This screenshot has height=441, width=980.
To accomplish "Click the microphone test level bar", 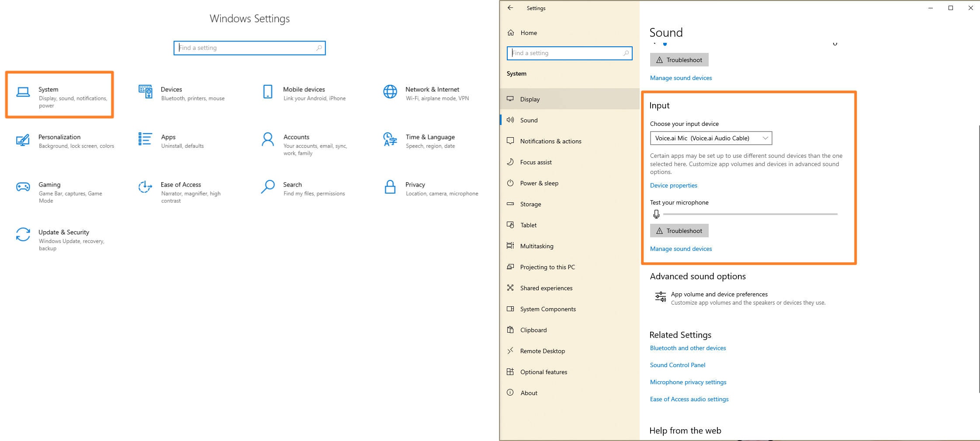I will click(750, 214).
